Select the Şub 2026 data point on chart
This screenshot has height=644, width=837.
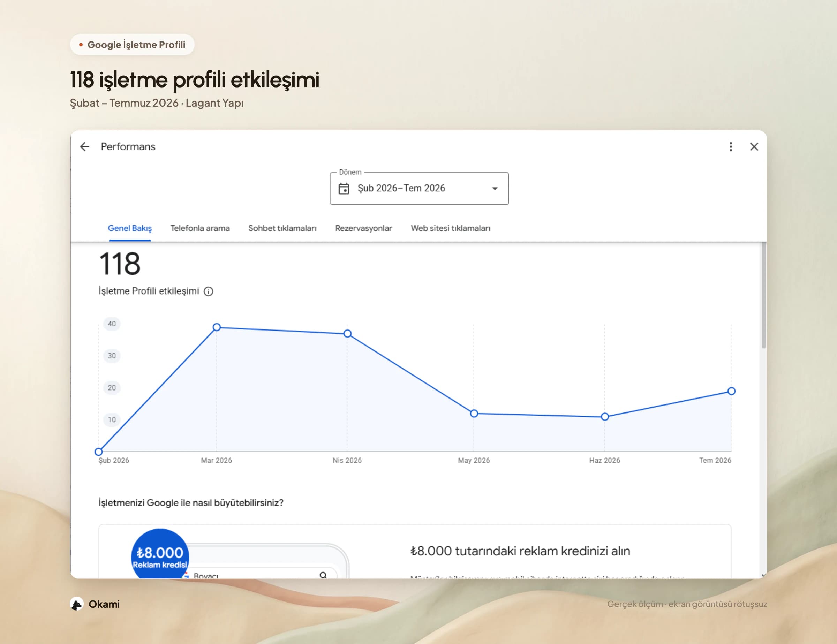click(x=98, y=452)
